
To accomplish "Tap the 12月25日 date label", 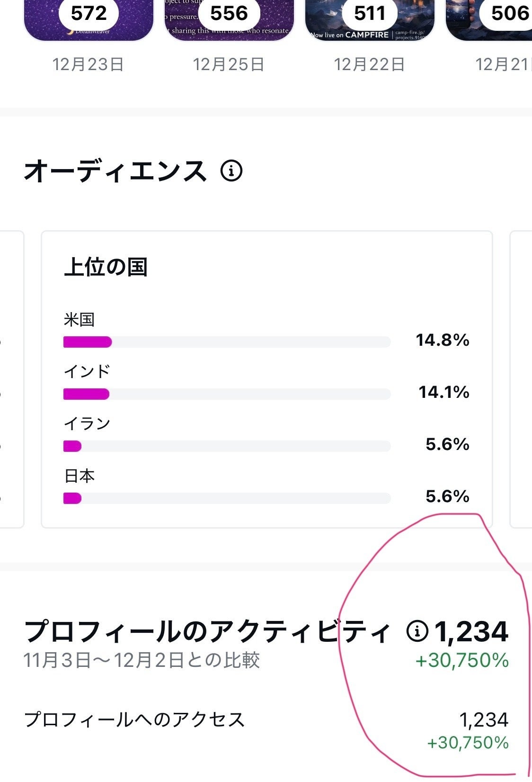I will (229, 64).
